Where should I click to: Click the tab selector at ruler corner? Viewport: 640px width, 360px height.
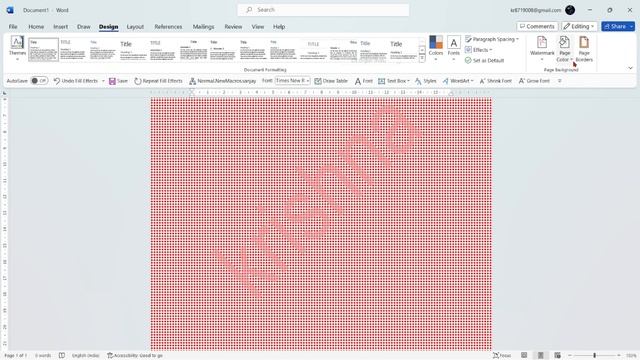coord(4,93)
